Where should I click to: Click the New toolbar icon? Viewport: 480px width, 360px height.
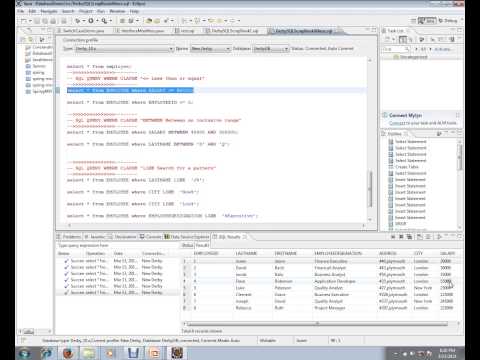tap(23, 21)
